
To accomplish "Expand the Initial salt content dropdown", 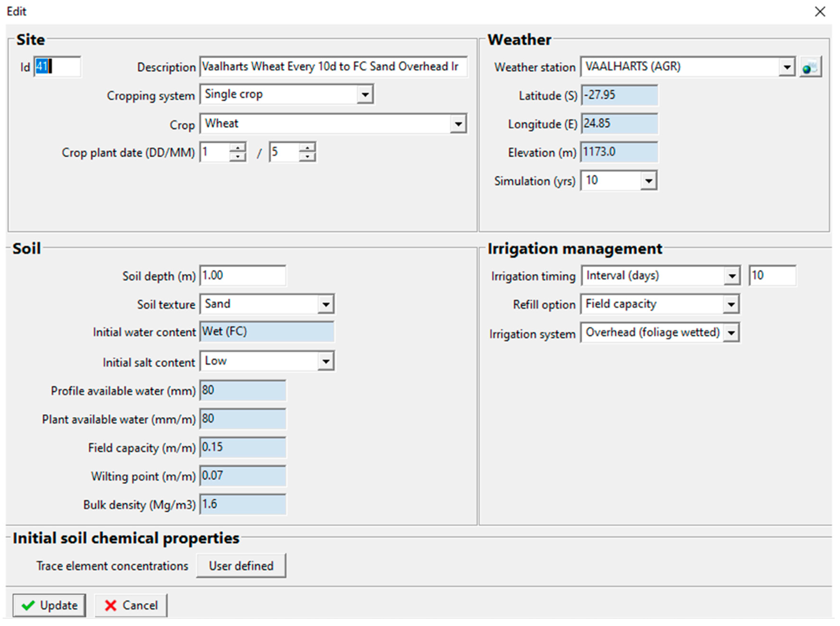I will [326, 361].
